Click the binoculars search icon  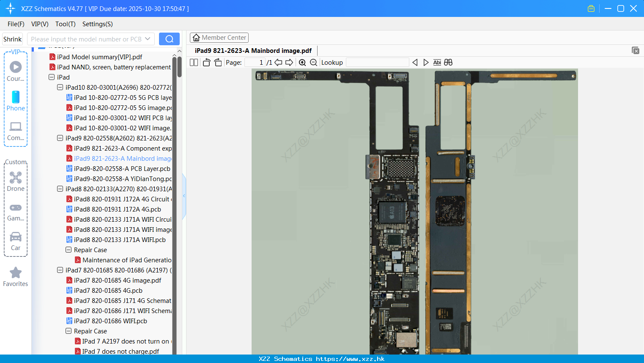(x=448, y=62)
